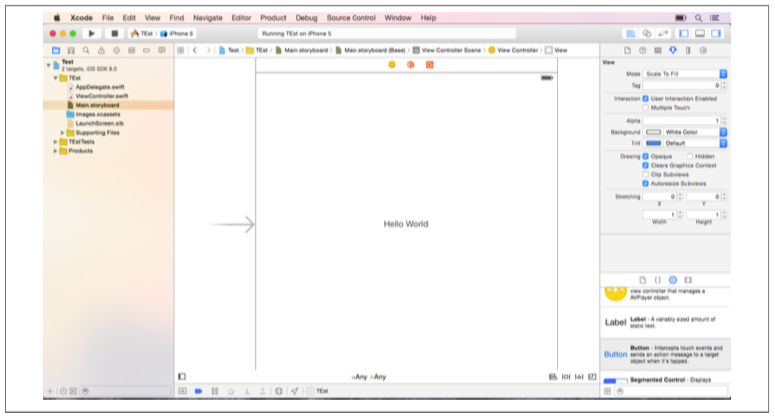
Task: Enable the Multiple Touch checkbox
Action: click(x=646, y=107)
